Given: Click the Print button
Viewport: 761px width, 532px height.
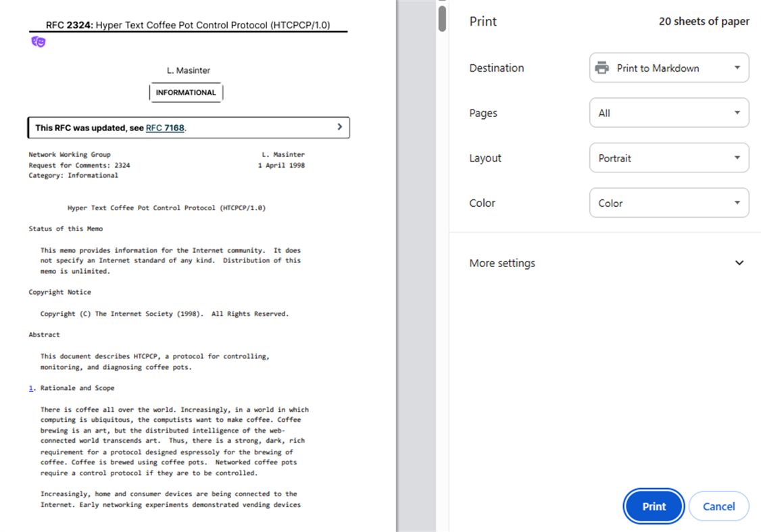Looking at the screenshot, I should (654, 506).
